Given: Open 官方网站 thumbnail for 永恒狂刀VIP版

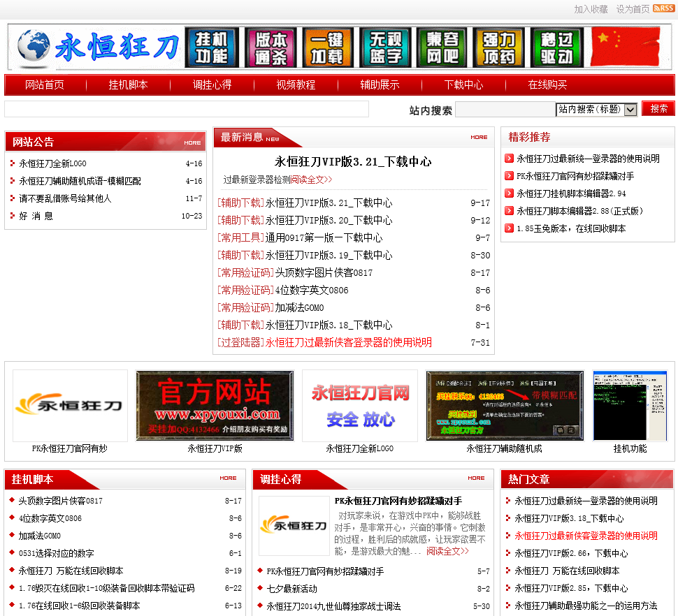Looking at the screenshot, I should pos(215,406).
